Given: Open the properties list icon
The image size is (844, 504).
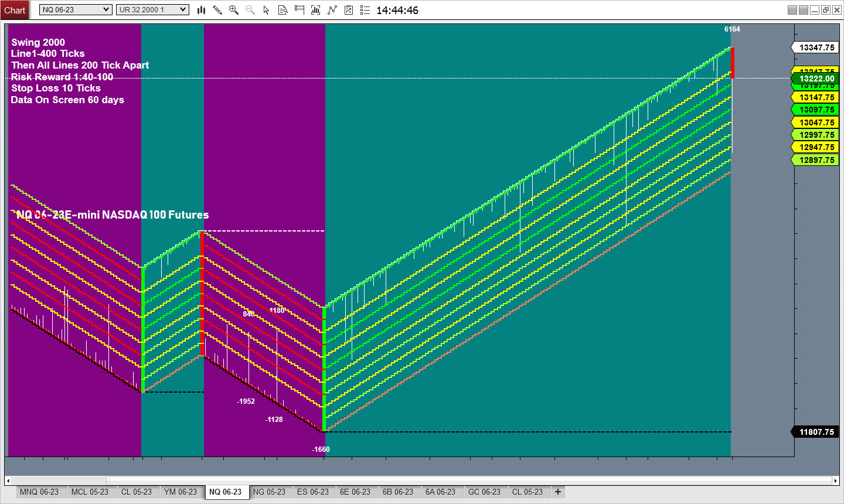Looking at the screenshot, I should (365, 10).
